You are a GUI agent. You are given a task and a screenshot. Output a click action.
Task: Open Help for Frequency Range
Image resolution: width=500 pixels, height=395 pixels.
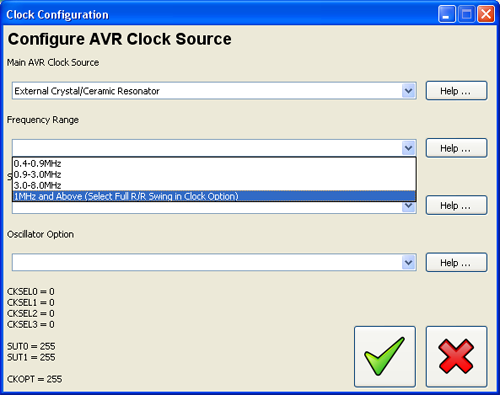tap(456, 148)
